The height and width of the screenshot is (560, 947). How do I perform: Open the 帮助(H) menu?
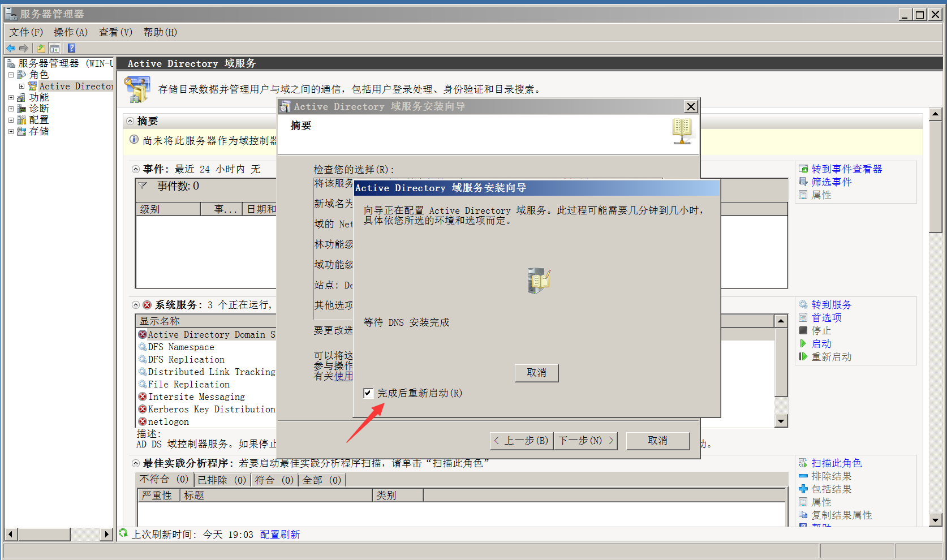pos(160,32)
